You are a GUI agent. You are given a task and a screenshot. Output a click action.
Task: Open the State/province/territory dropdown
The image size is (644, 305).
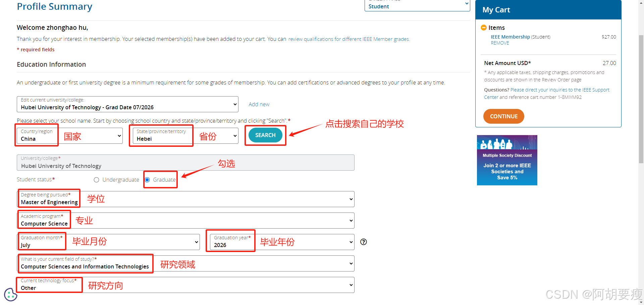pyautogui.click(x=185, y=136)
